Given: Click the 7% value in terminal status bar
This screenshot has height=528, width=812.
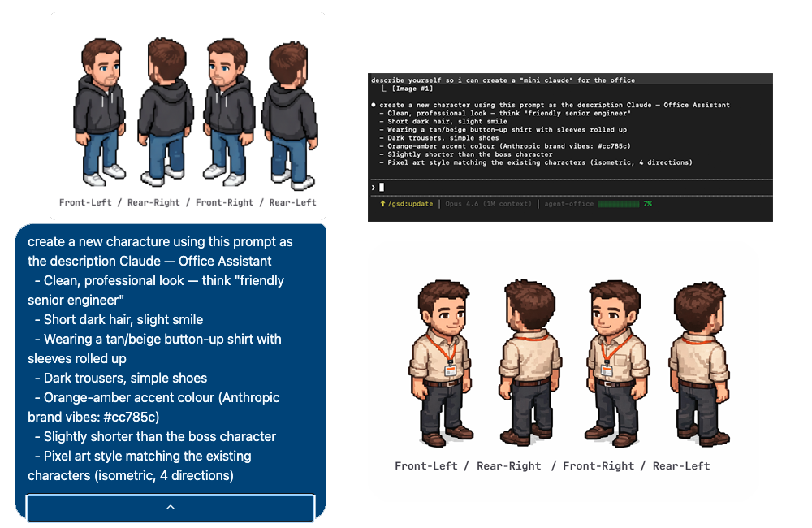Looking at the screenshot, I should 647,204.
